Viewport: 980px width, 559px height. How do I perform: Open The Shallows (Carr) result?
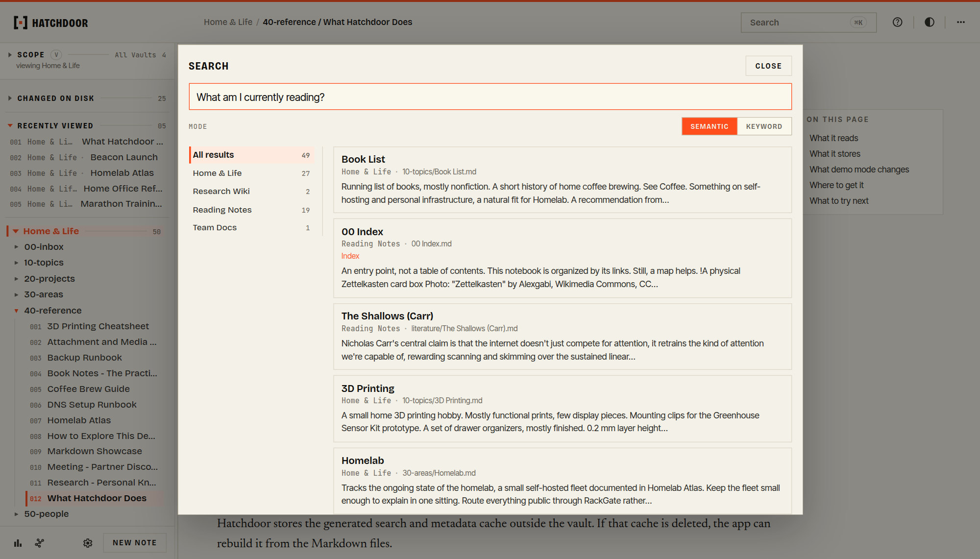562,337
